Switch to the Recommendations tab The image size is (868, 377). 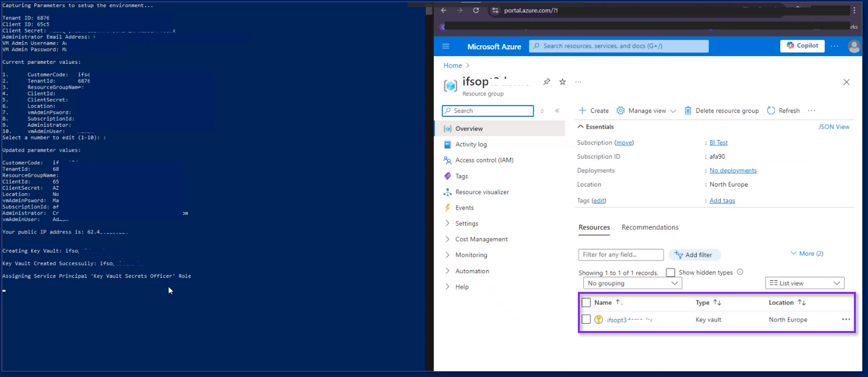coord(650,228)
